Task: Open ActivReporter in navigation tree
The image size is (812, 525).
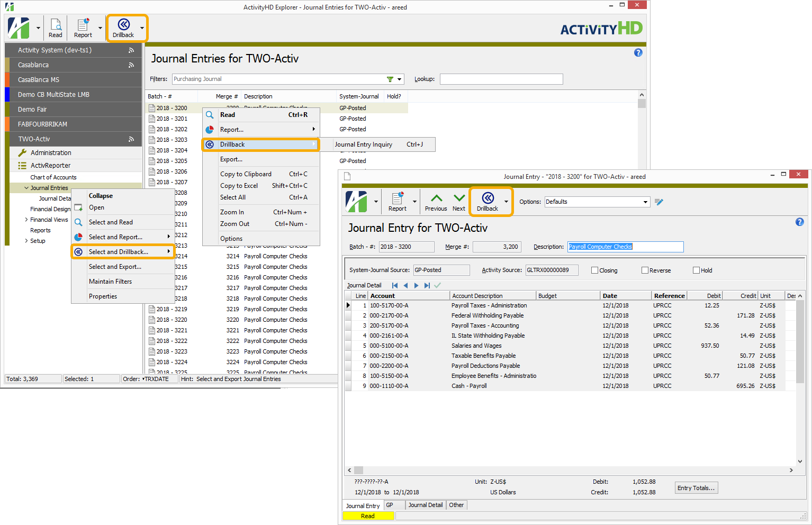Action: click(50, 166)
